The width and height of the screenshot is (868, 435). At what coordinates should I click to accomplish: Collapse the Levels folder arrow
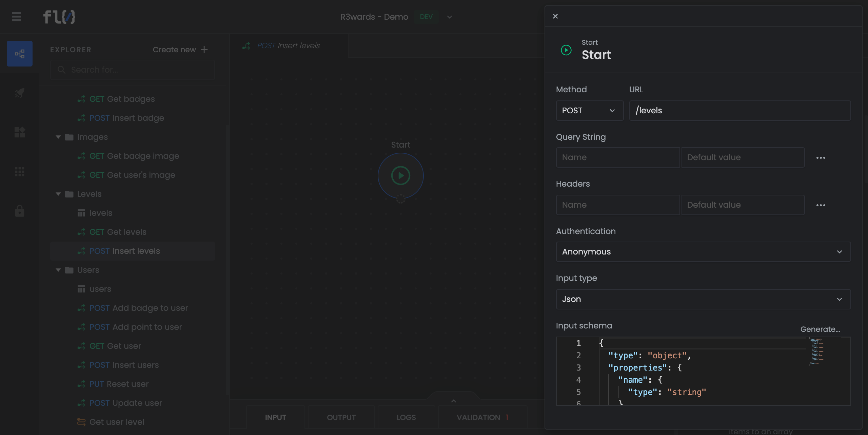click(58, 194)
